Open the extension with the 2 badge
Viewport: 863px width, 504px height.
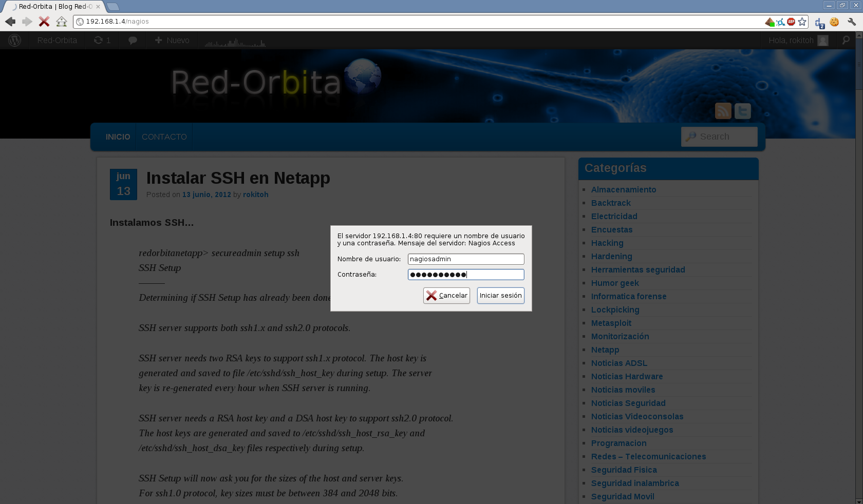[819, 23]
